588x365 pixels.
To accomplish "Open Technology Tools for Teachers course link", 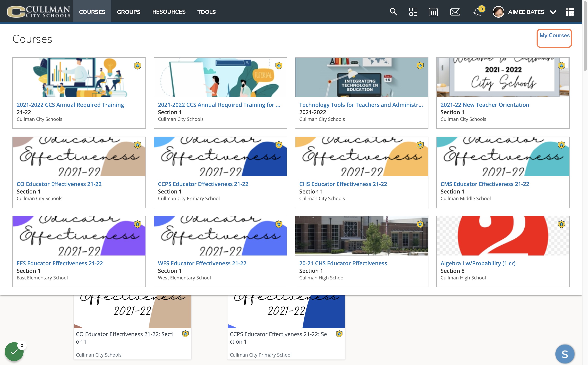I will click(x=361, y=105).
